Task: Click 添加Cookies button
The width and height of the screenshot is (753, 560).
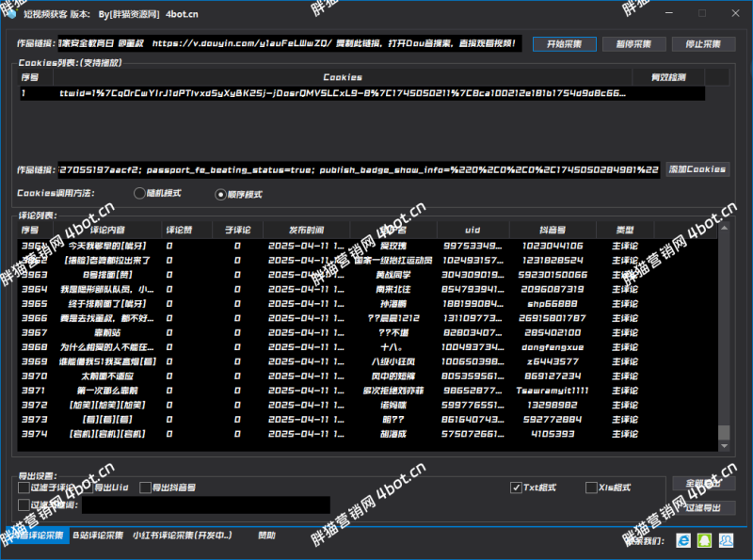Action: (x=697, y=169)
